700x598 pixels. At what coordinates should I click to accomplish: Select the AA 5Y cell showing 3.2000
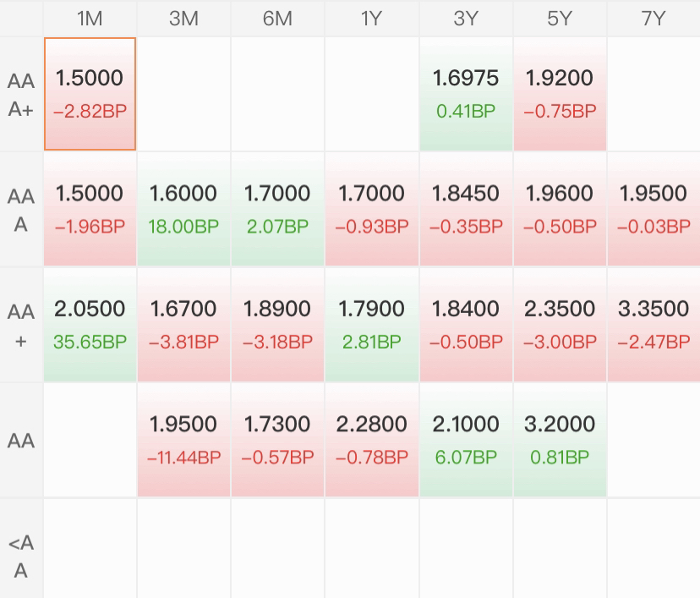pyautogui.click(x=560, y=440)
